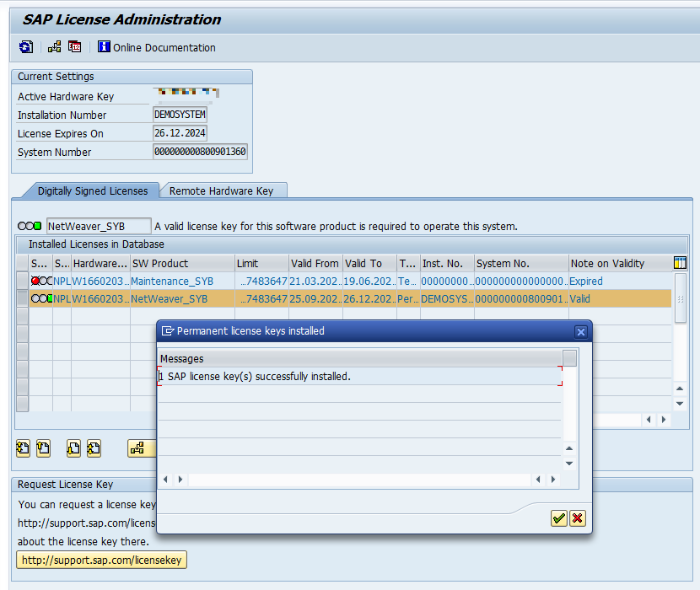Click the dialog message list's scroll up arrow
The width and height of the screenshot is (700, 590).
(x=569, y=448)
